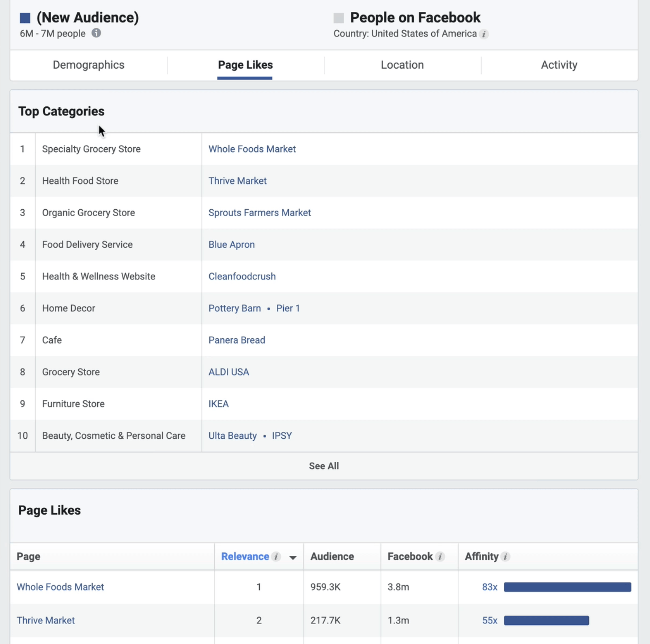This screenshot has height=644, width=650.
Task: Click the gray People on Facebook square
Action: point(339,18)
